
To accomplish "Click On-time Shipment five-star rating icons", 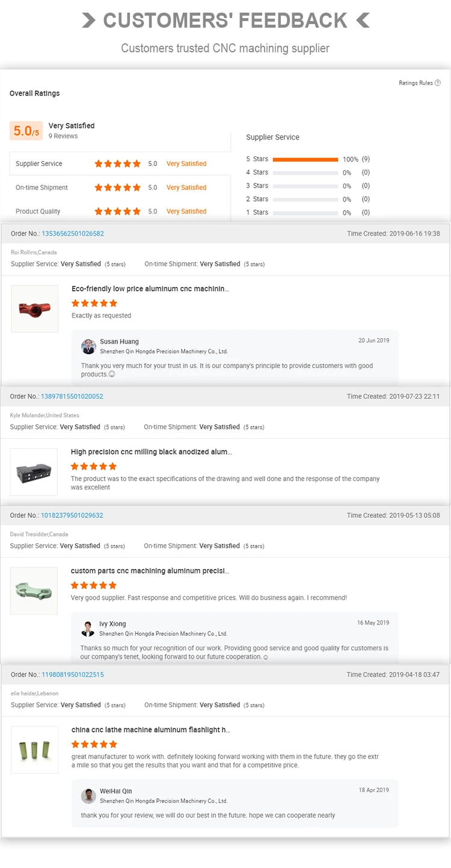I will pos(117,188).
